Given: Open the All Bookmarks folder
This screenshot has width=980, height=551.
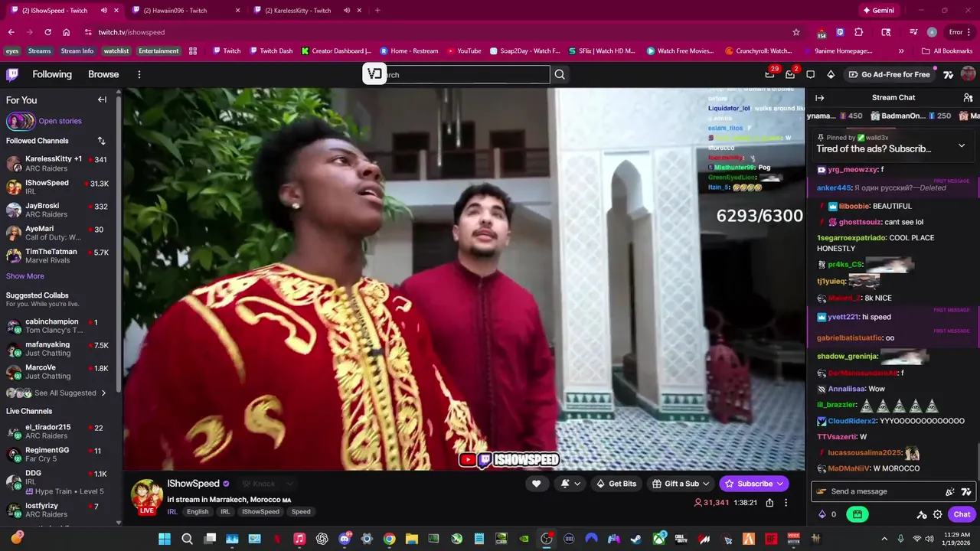Looking at the screenshot, I should [947, 51].
